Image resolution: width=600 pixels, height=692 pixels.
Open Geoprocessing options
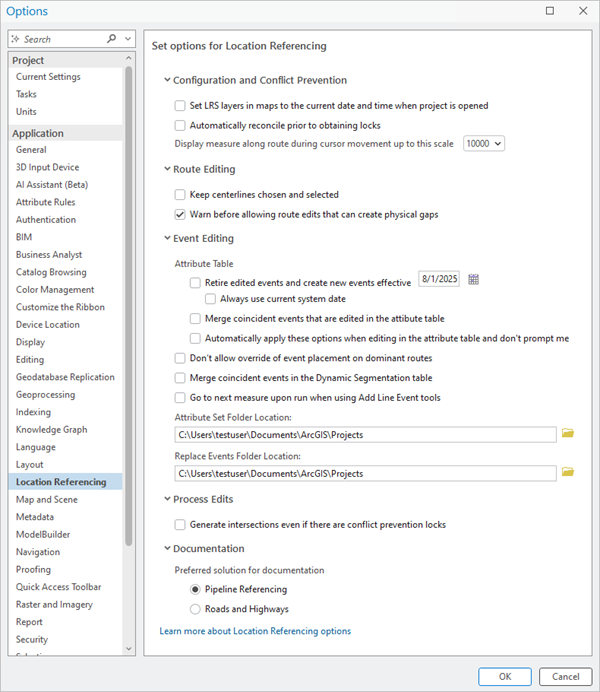coord(45,395)
